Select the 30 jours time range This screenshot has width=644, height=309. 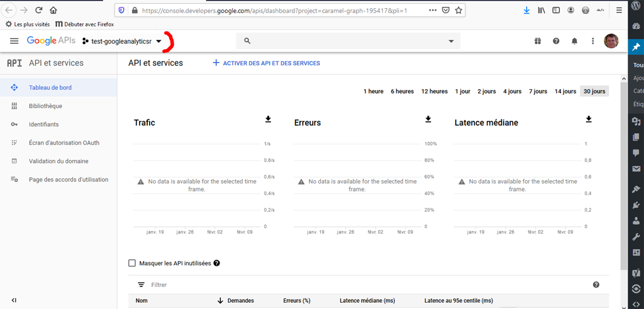[x=594, y=92]
